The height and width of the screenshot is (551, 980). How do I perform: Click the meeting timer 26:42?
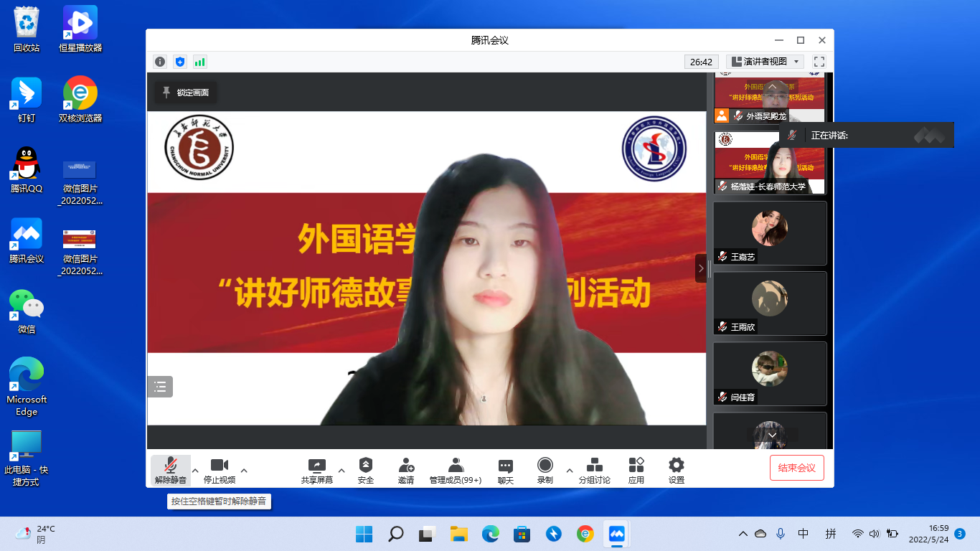(702, 62)
